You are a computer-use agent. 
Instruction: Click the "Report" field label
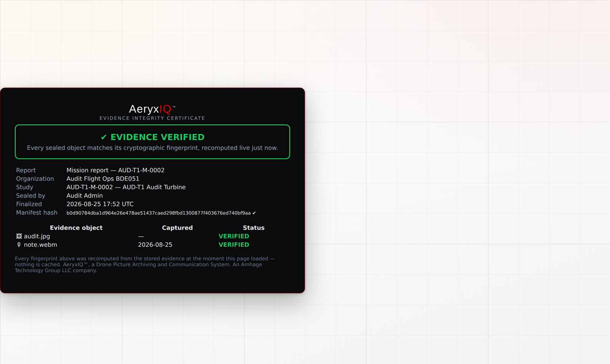[26, 170]
